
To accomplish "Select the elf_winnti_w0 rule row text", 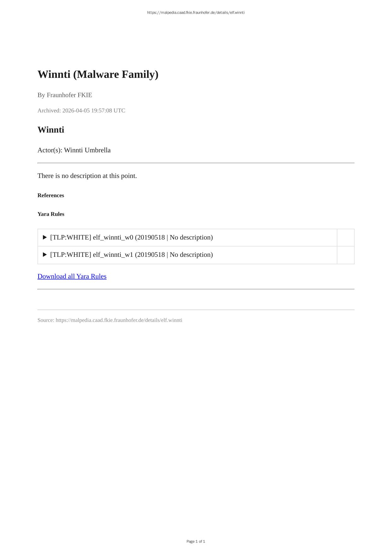I will (131, 237).
